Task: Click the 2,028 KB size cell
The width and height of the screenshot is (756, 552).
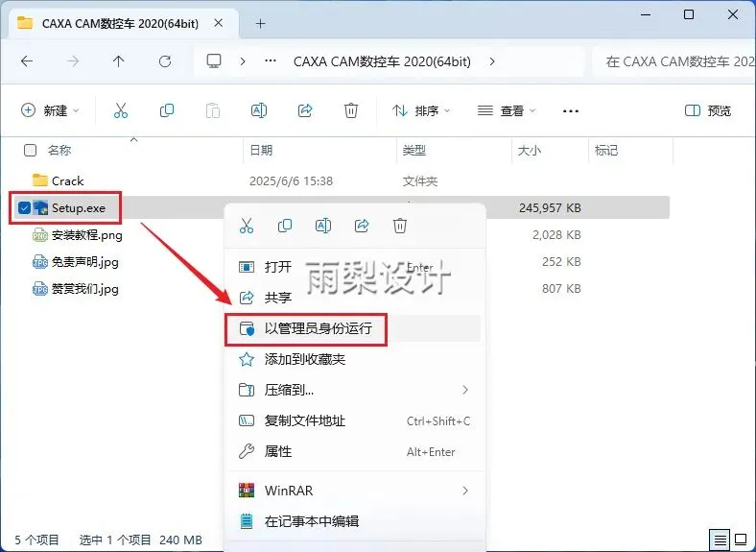Action: [x=556, y=235]
